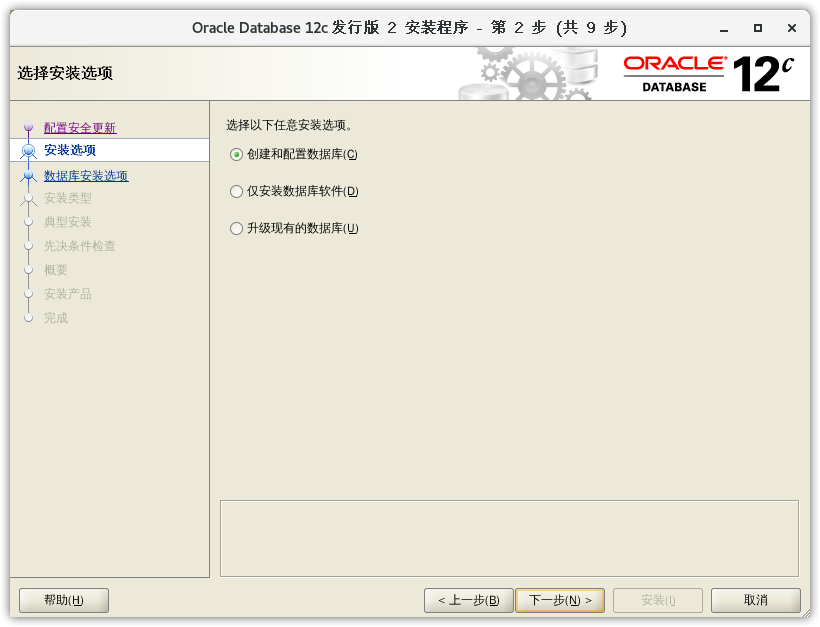
Task: Jump to 数据库安装选项 step link
Action: click(x=86, y=176)
